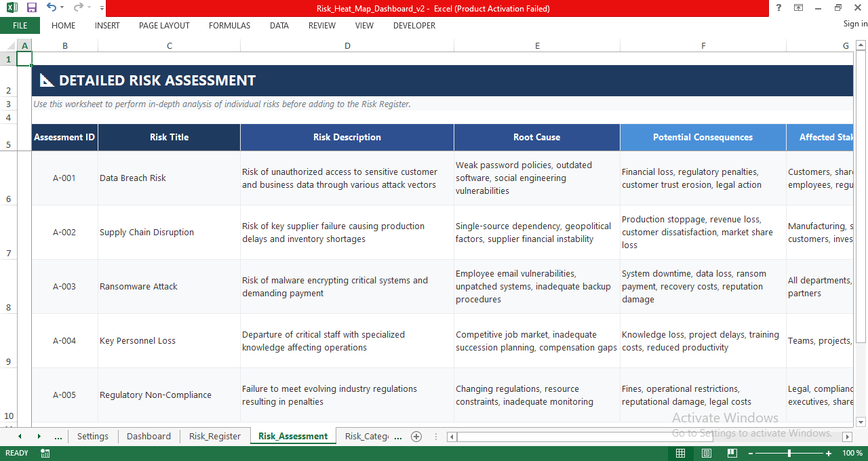Viewport: 868px width, 461px height.
Task: Click next sheet navigation arrow
Action: click(x=39, y=437)
